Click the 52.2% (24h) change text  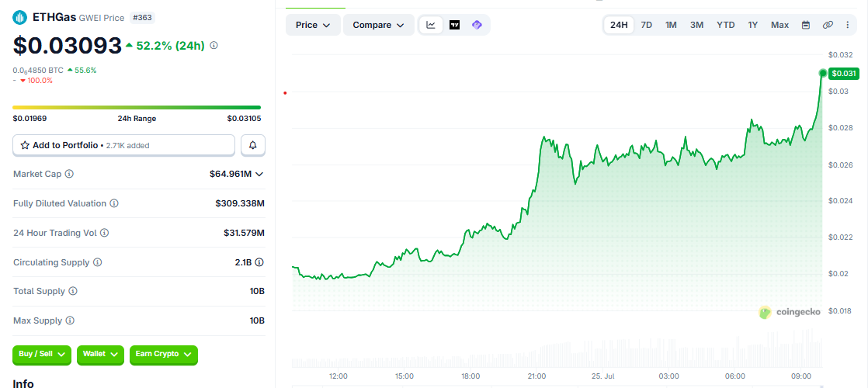[169, 45]
